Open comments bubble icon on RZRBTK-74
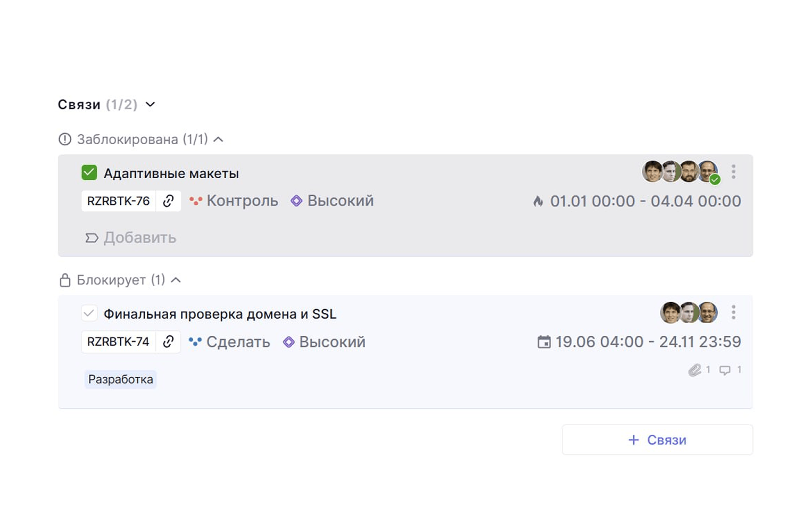This screenshot has height=531, width=812. [725, 370]
